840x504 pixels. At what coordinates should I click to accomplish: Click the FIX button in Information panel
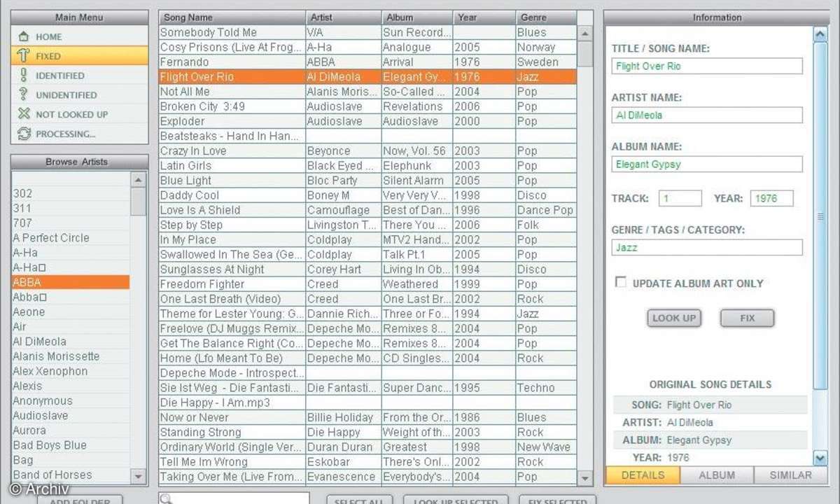[748, 318]
